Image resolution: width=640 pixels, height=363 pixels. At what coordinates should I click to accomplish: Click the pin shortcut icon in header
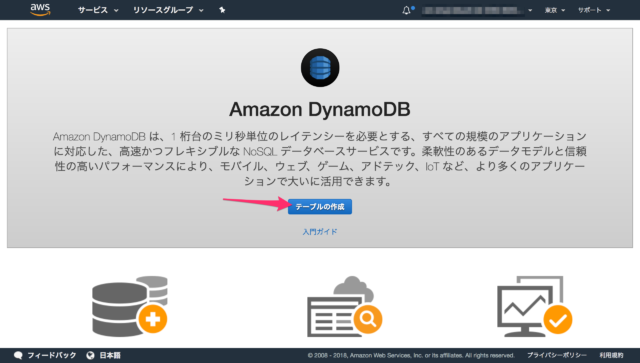(x=222, y=10)
